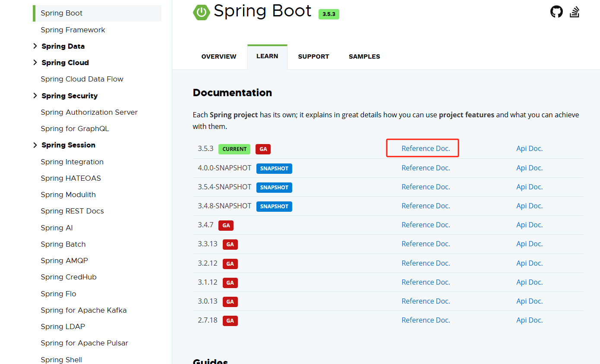Open Api Doc. for 3.3.13
The height and width of the screenshot is (364, 600).
tap(530, 244)
